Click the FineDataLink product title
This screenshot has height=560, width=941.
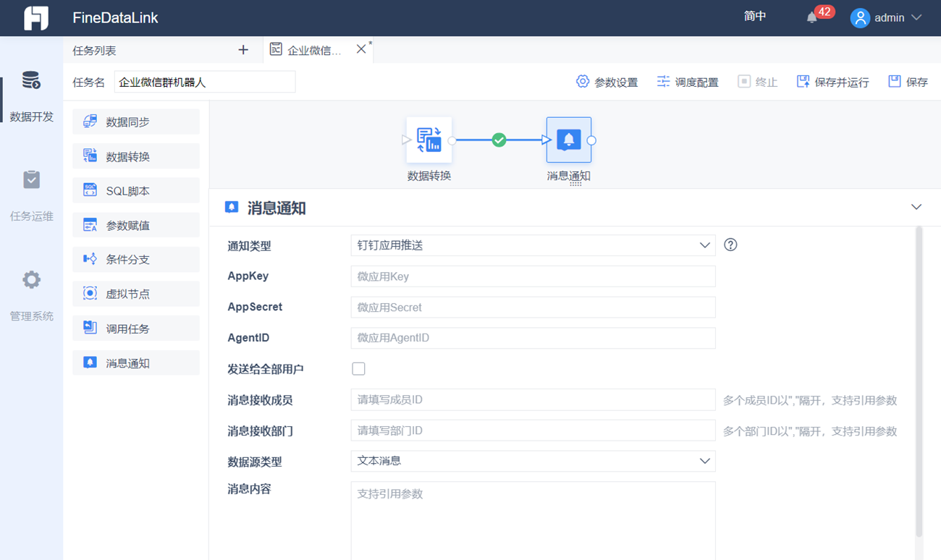pyautogui.click(x=115, y=18)
